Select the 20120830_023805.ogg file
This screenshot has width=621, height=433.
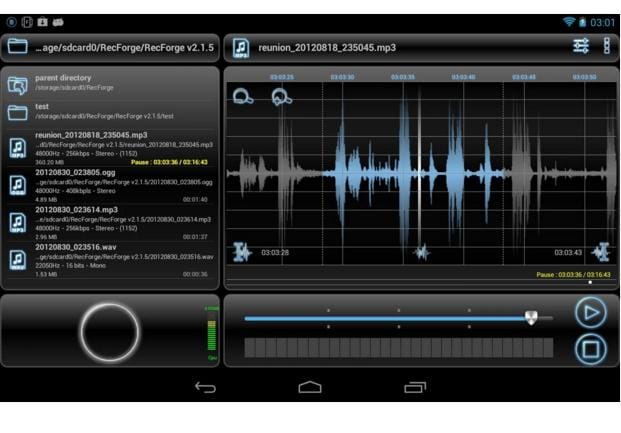point(111,185)
